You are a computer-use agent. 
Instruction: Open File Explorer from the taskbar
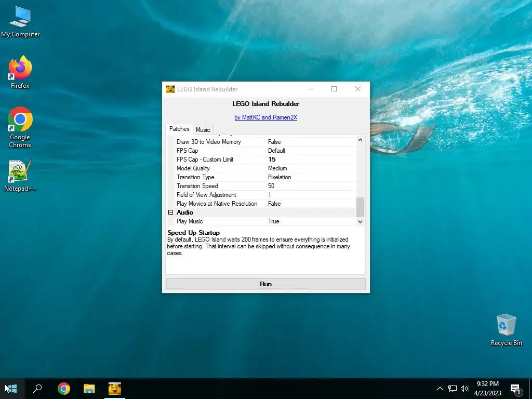pyautogui.click(x=89, y=389)
